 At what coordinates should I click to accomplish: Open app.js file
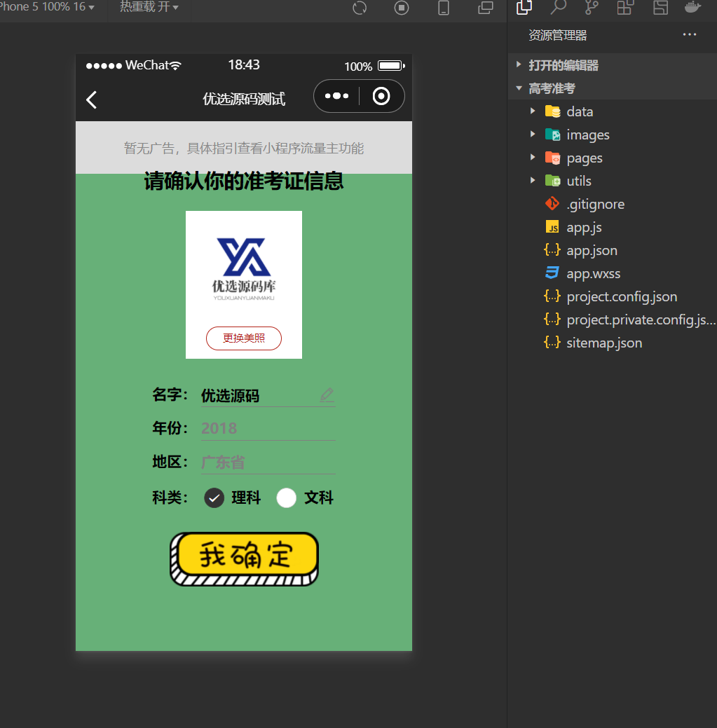[x=584, y=228]
